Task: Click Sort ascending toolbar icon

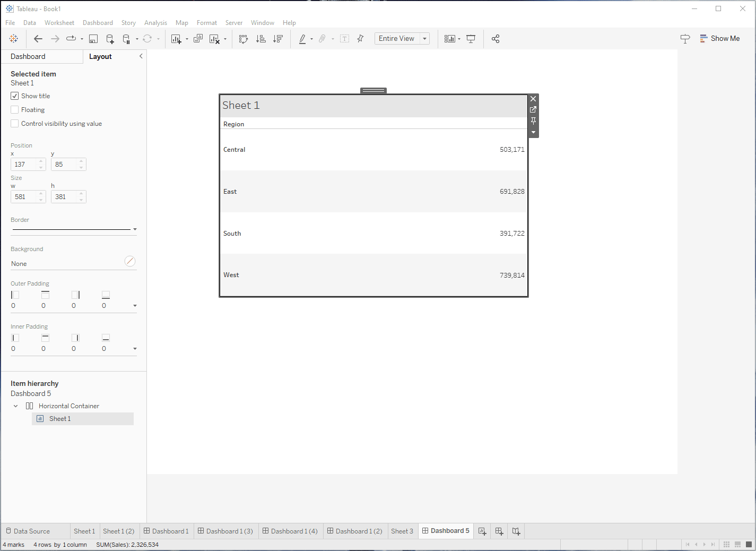Action: click(x=260, y=39)
